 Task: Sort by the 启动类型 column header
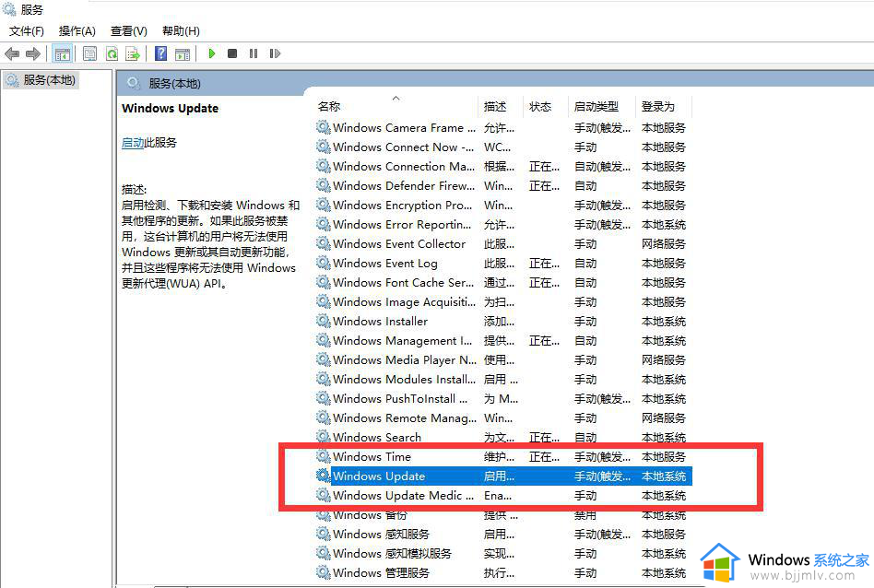(x=596, y=107)
